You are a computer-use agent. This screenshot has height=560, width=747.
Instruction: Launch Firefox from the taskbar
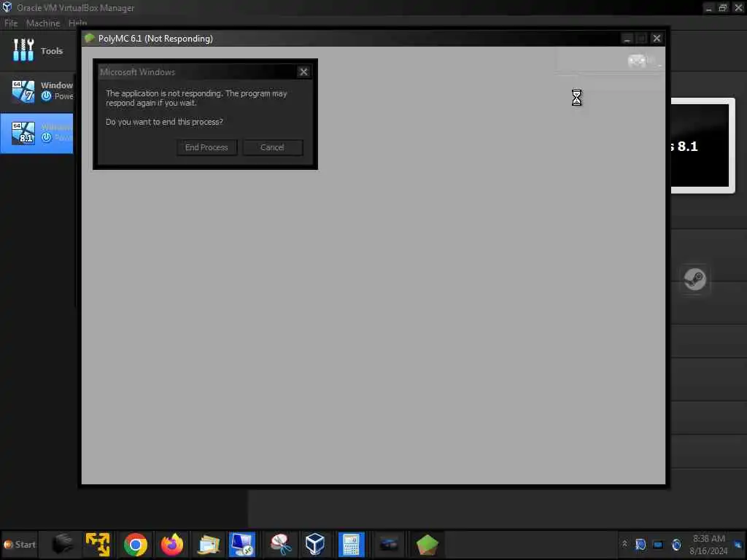(x=171, y=544)
